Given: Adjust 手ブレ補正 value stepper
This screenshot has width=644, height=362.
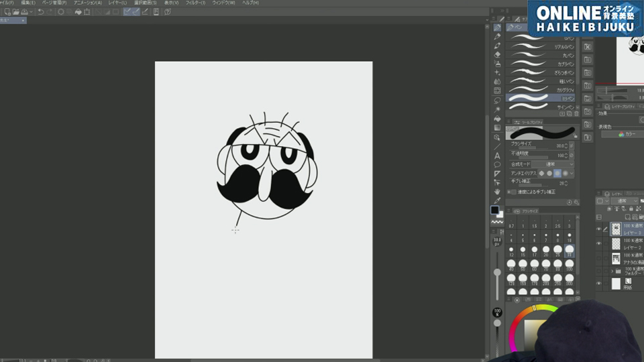Looking at the screenshot, I should pyautogui.click(x=566, y=183).
